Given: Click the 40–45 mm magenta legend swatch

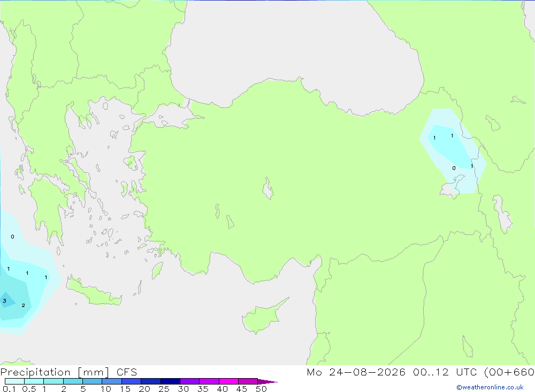Looking at the screenshot, I should pos(228,381).
